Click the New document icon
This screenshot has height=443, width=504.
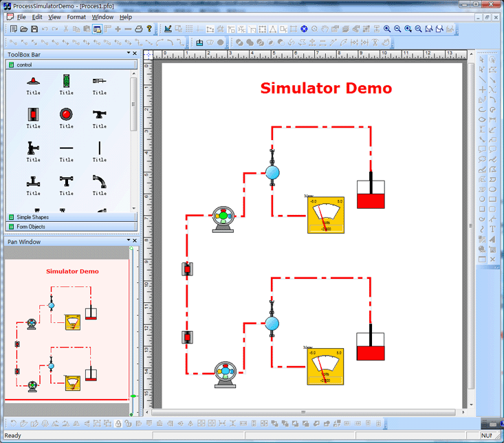13,30
